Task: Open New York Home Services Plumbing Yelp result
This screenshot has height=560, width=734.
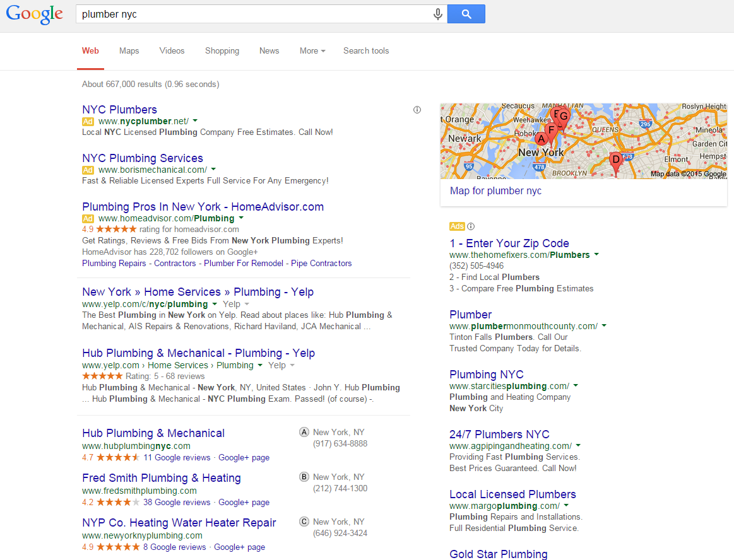Action: tap(198, 292)
